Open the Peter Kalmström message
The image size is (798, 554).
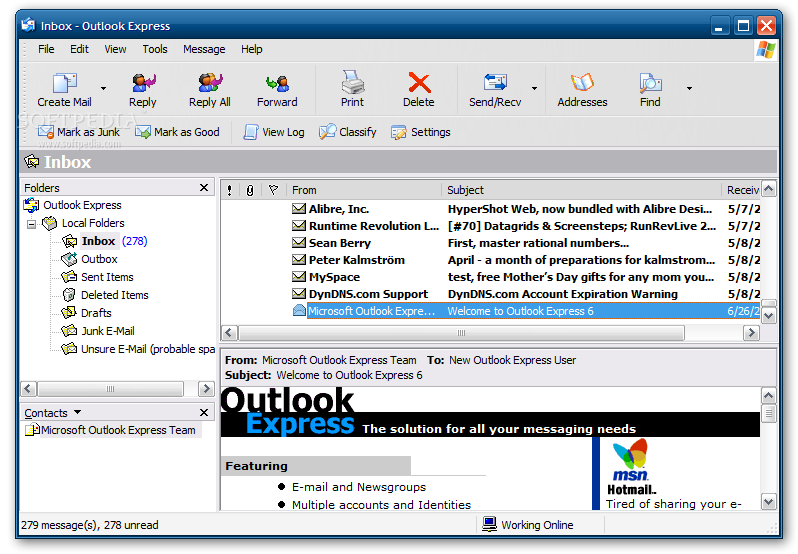point(490,260)
